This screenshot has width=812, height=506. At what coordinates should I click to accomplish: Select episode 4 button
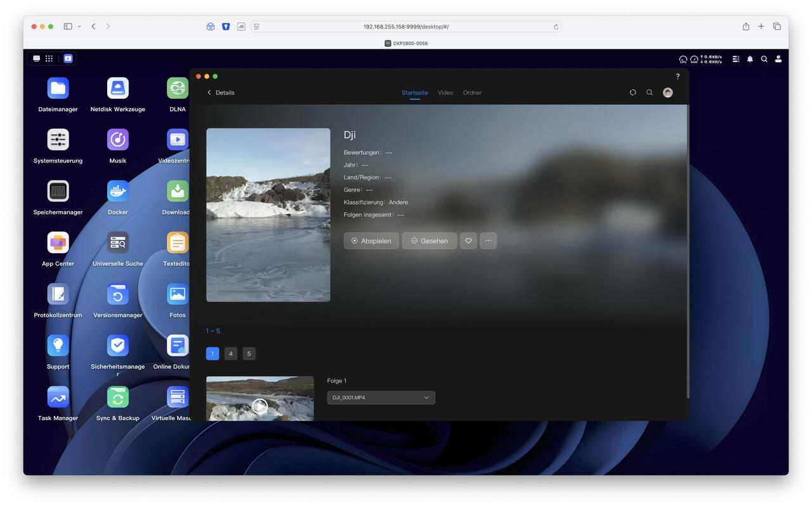click(231, 354)
